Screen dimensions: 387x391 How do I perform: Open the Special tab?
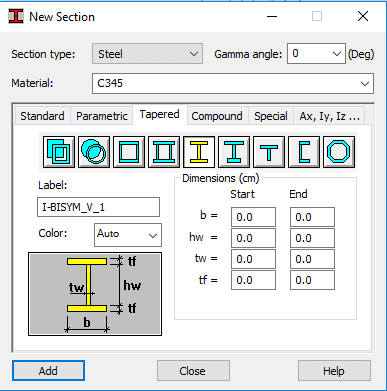(x=271, y=116)
